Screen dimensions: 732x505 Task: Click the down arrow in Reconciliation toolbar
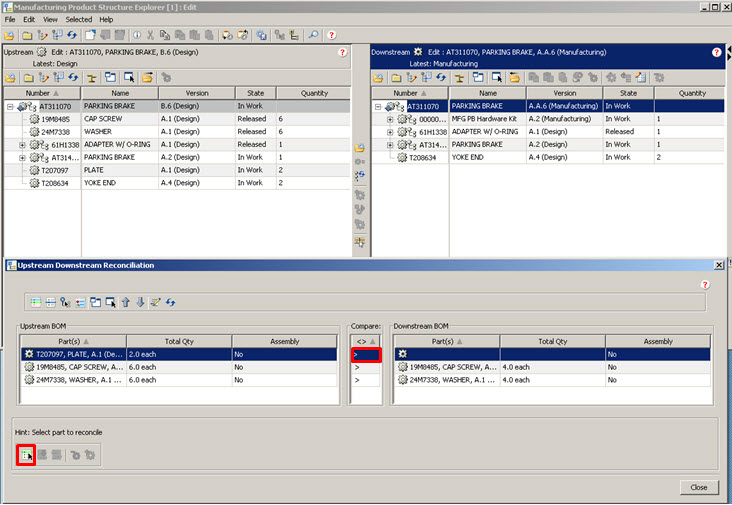[140, 302]
